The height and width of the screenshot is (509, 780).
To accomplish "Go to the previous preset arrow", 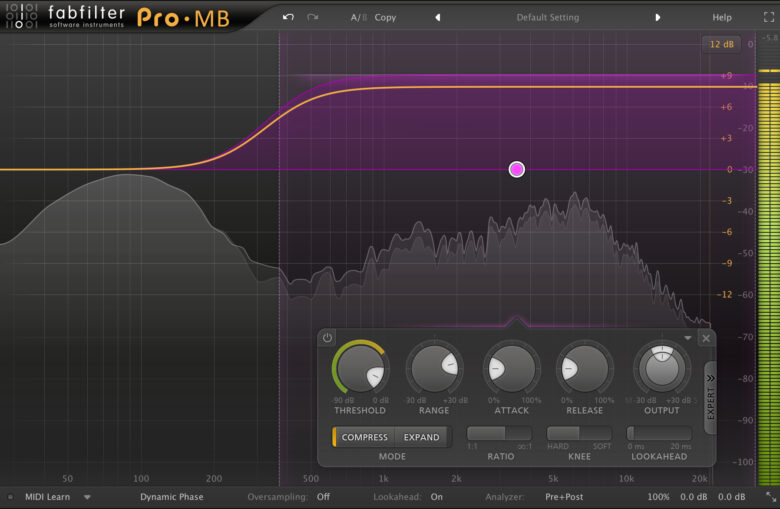I will point(437,17).
